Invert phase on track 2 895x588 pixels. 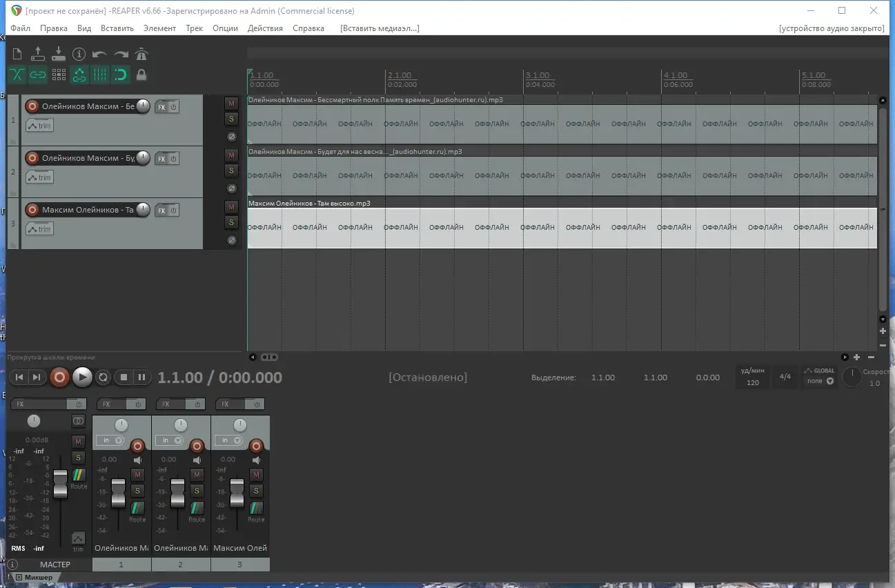tap(232, 188)
